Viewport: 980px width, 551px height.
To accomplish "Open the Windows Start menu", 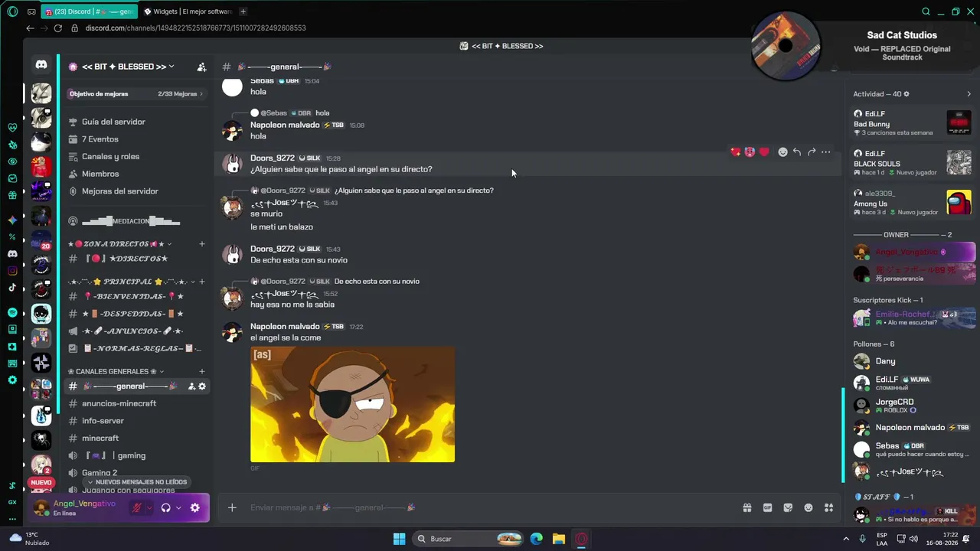I will pyautogui.click(x=399, y=539).
